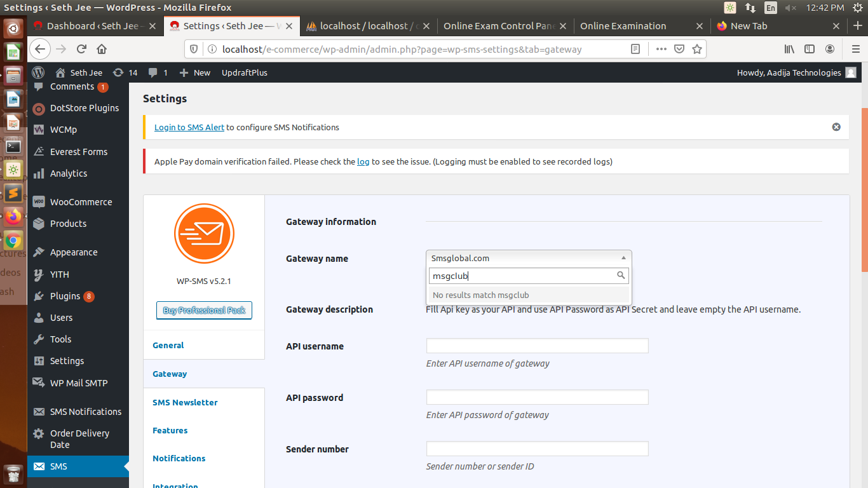Click the search magnifier in the gateway dropdown
868x488 pixels.
[x=621, y=276]
